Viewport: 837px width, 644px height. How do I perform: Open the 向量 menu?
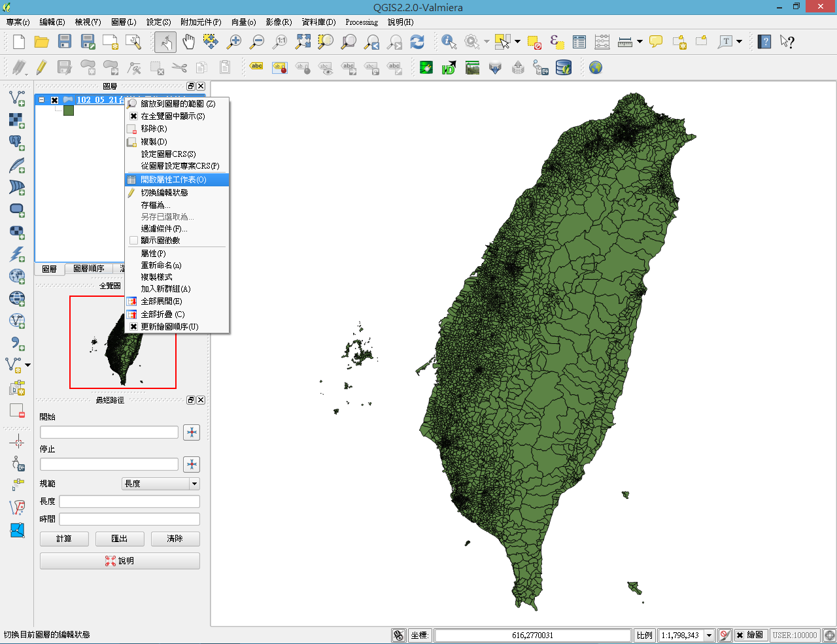[x=243, y=22]
